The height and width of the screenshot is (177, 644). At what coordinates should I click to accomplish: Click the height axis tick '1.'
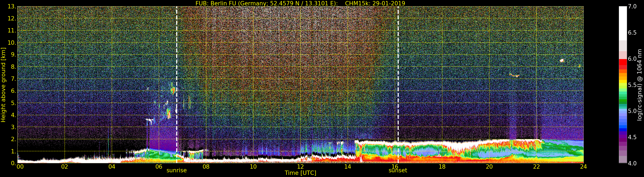pos(14,151)
